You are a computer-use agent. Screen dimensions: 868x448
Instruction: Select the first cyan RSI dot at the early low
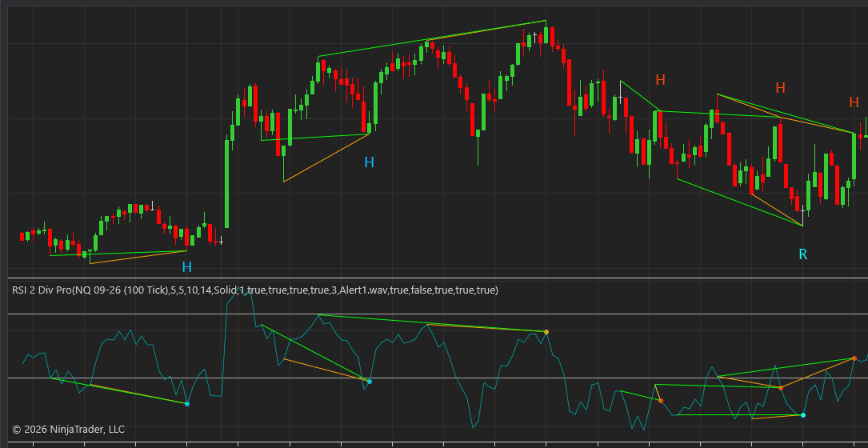click(187, 404)
